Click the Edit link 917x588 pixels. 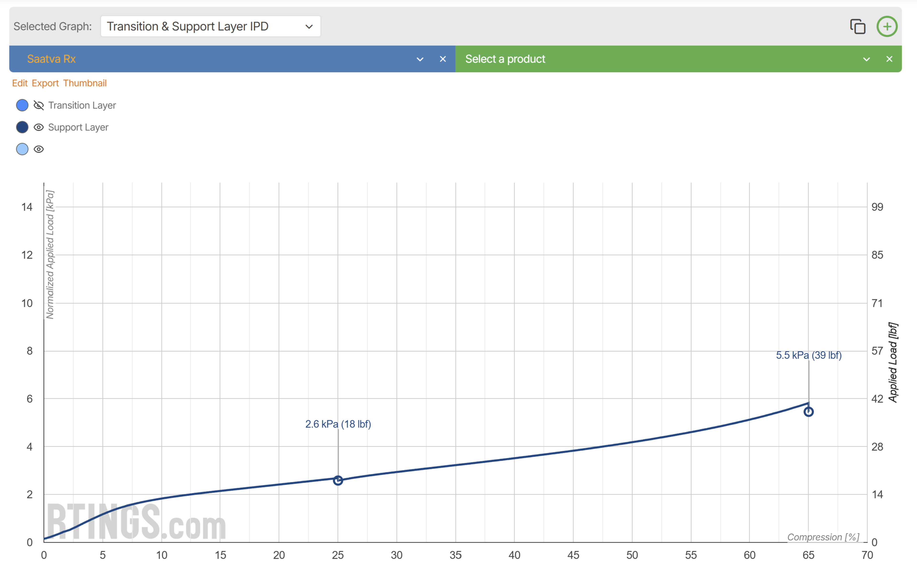(x=20, y=83)
